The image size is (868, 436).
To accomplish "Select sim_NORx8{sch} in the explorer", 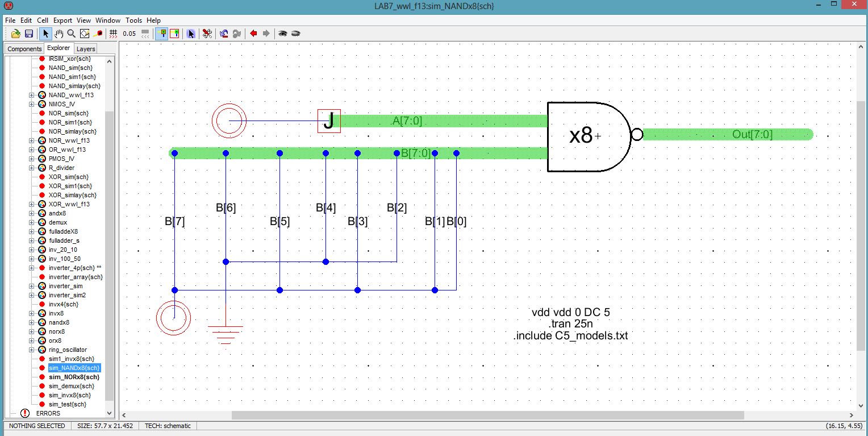I will 74,377.
